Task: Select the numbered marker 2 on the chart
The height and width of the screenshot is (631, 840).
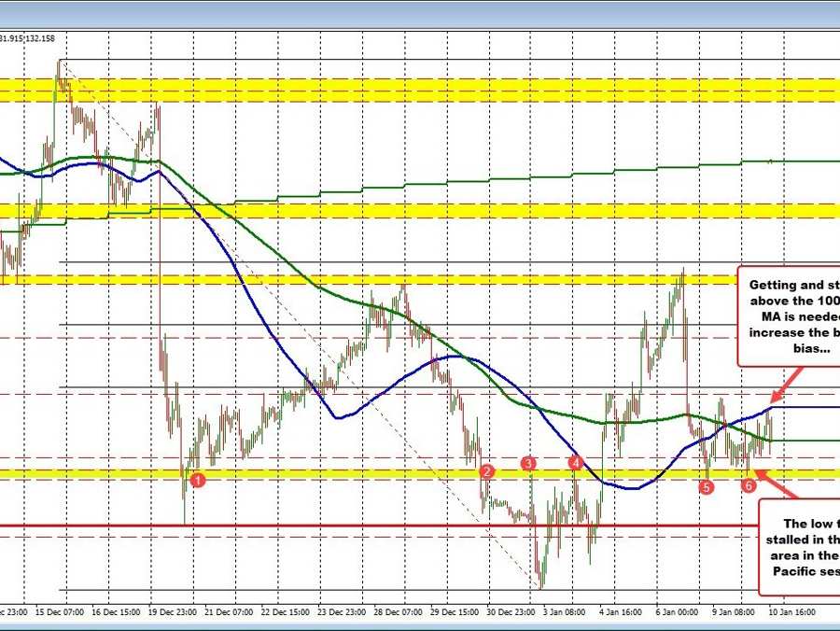Action: coord(486,472)
